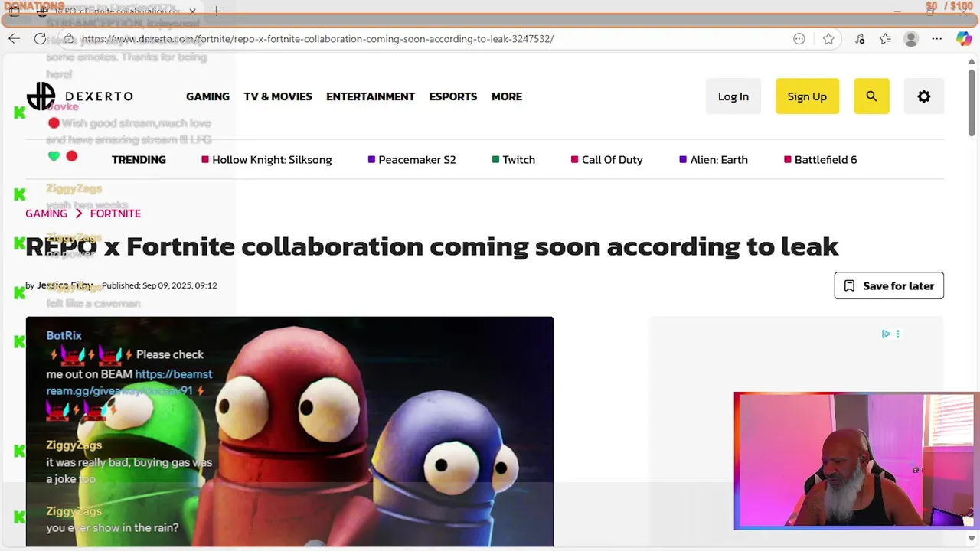Click the article headline text

(432, 246)
